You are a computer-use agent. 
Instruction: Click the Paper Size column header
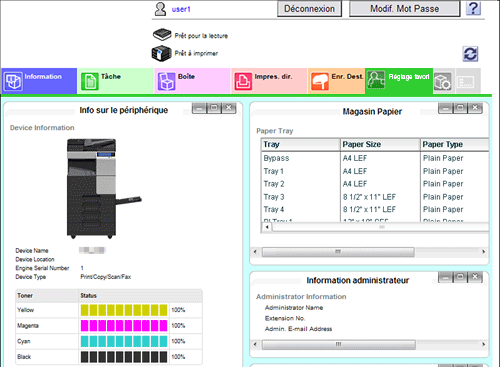click(380, 145)
